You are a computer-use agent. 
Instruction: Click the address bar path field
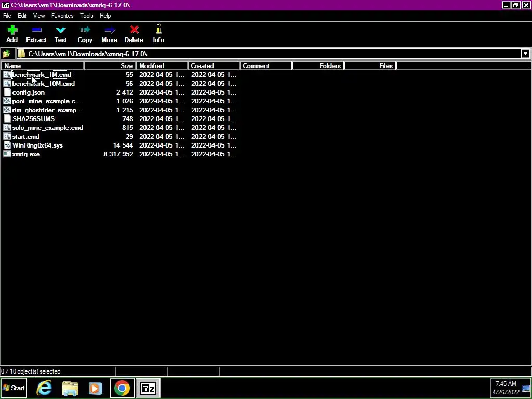pos(268,54)
